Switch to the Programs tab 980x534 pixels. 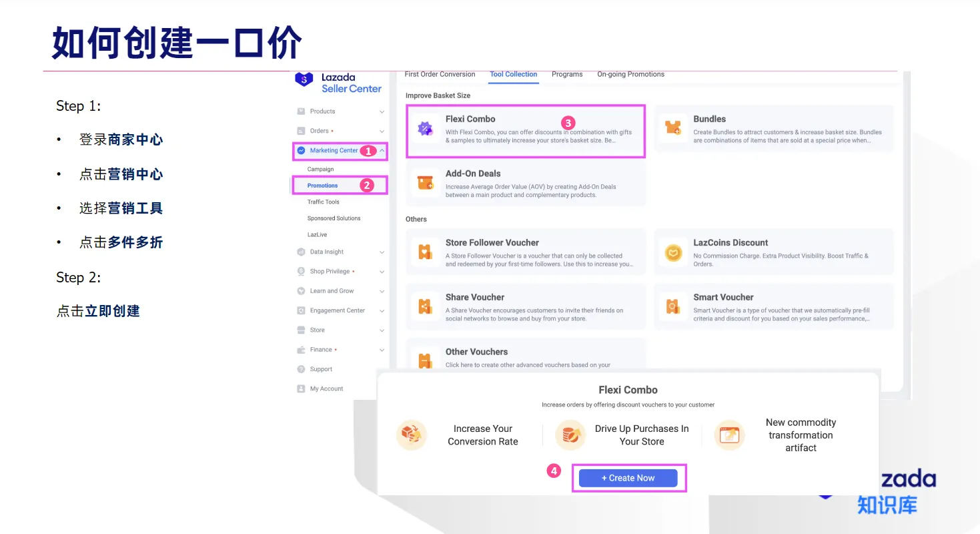pos(567,74)
